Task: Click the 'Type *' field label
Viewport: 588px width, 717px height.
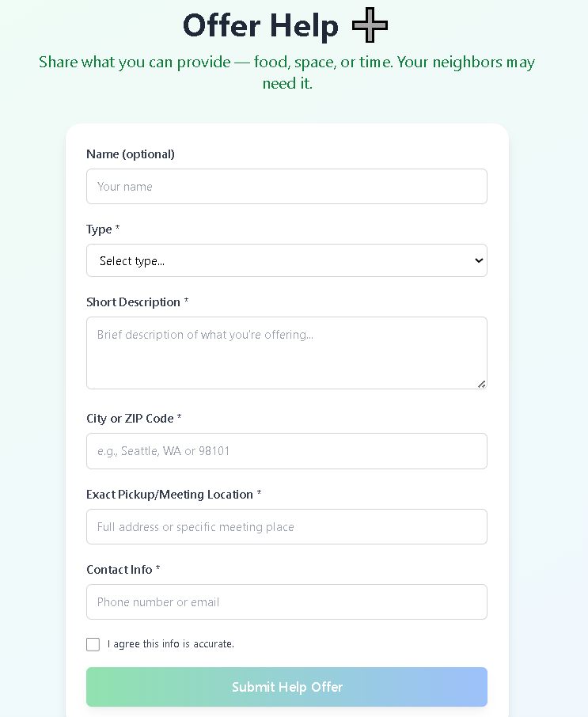Action: 103,229
